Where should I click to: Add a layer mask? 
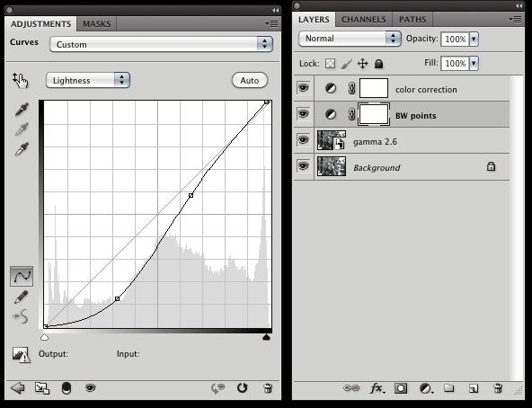[401, 388]
